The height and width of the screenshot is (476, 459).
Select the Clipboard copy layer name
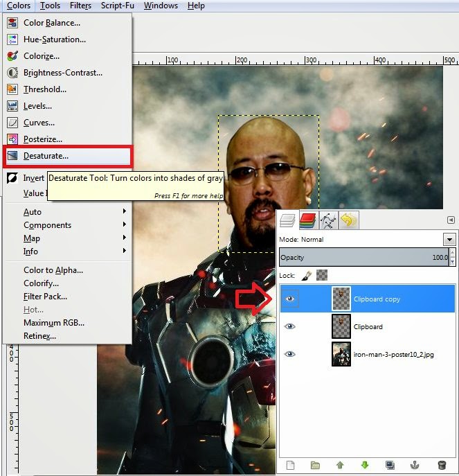coord(377,299)
